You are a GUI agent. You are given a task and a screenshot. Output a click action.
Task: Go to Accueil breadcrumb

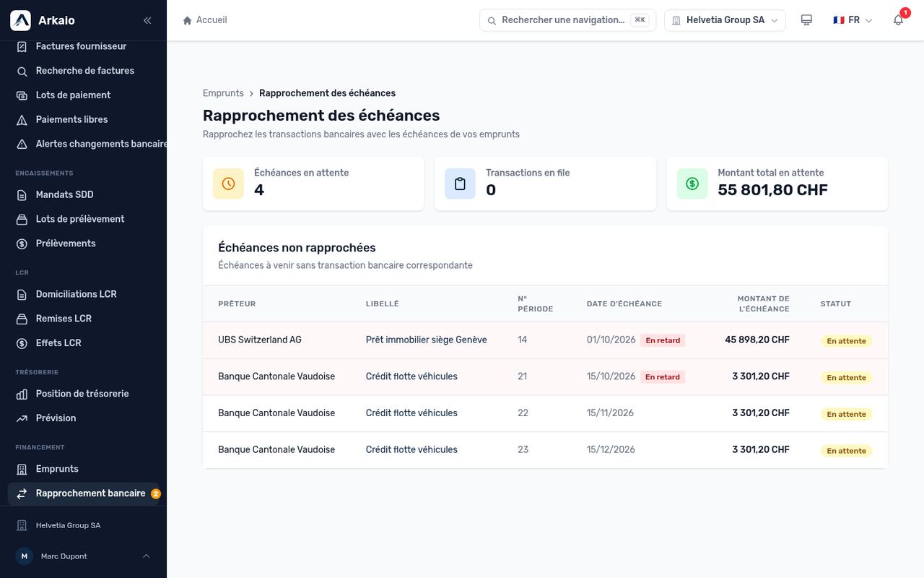tap(205, 20)
